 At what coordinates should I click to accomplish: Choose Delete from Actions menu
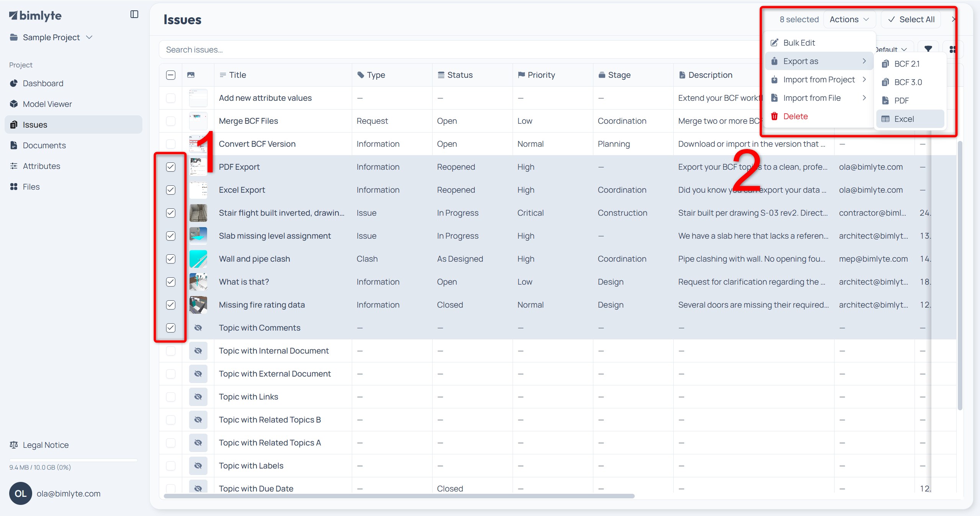[x=819, y=116]
